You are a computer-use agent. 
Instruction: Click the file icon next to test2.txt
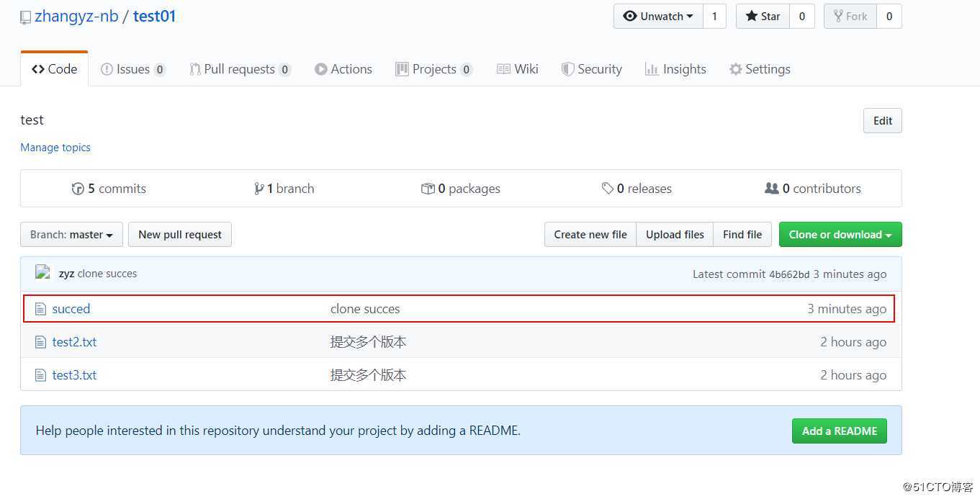[x=41, y=342]
